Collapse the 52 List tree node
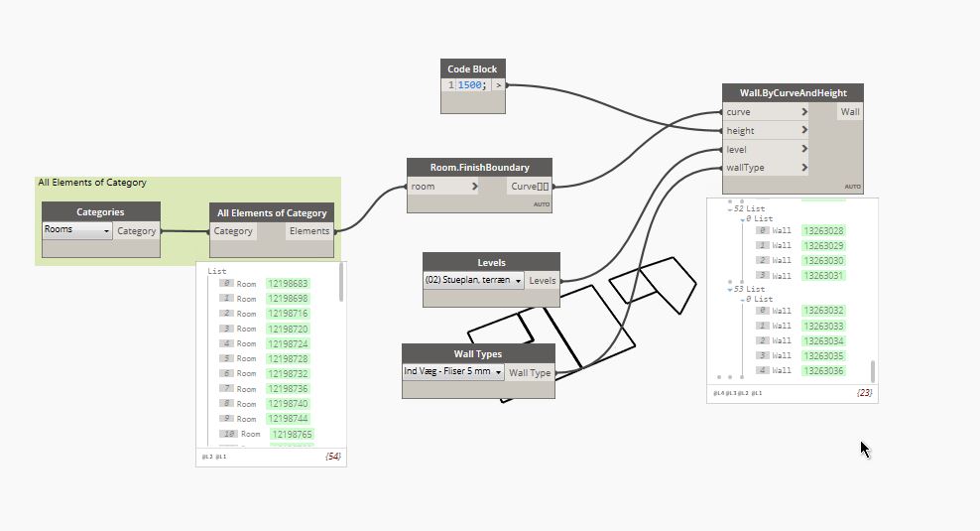 (x=730, y=209)
